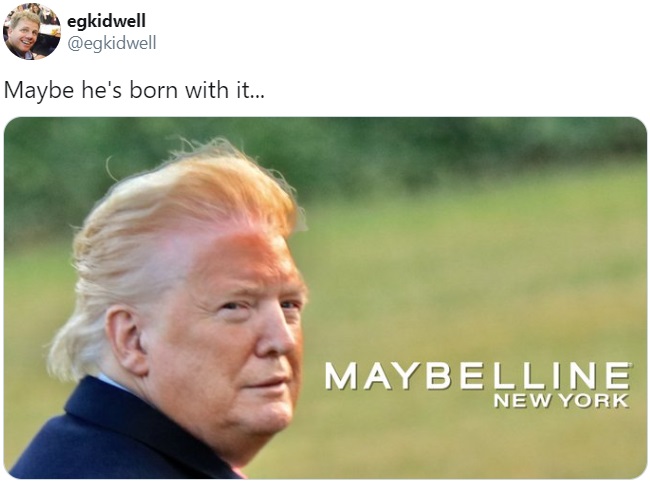Click the NEW YORK text under the logo
Image resolution: width=650 pixels, height=487 pixels.
click(561, 401)
